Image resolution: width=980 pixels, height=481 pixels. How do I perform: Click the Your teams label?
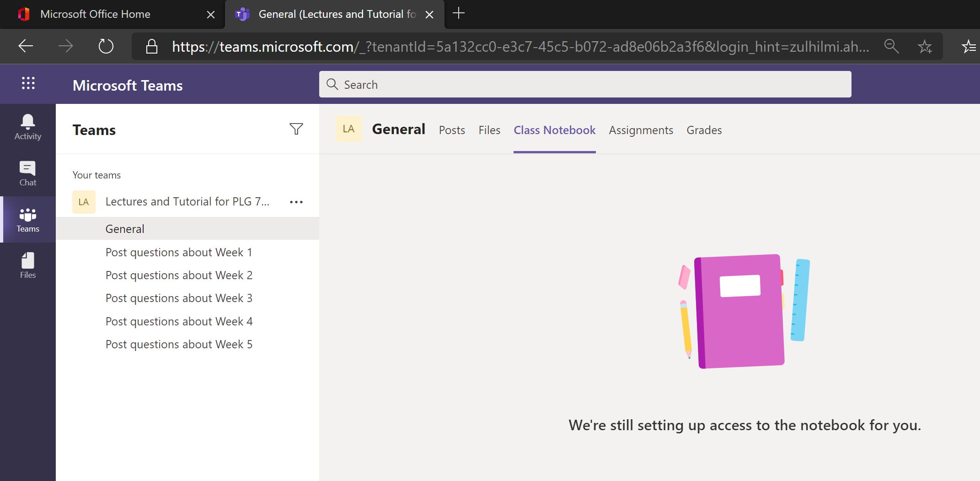pos(96,175)
